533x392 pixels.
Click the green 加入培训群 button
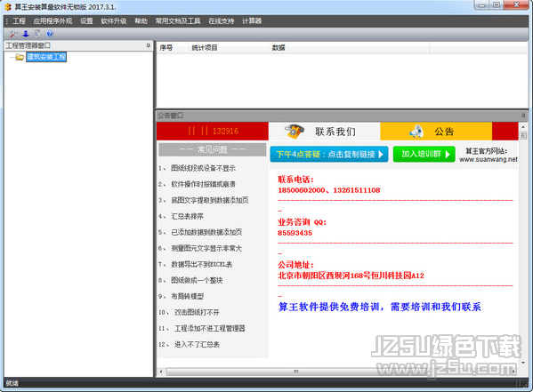[424, 154]
